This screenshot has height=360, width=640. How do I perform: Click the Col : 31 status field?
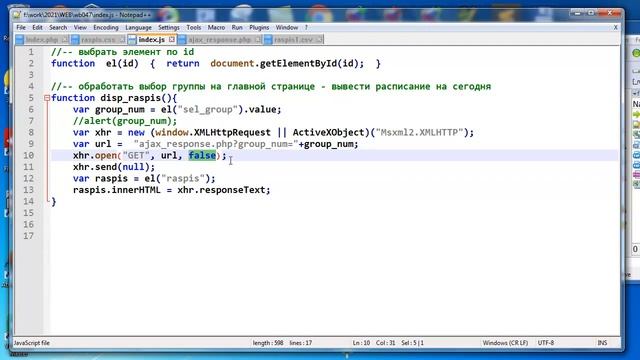pos(385,343)
